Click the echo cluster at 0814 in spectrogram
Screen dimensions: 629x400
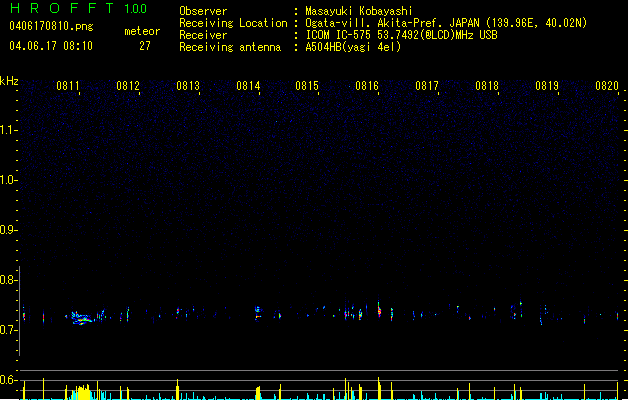(x=258, y=313)
